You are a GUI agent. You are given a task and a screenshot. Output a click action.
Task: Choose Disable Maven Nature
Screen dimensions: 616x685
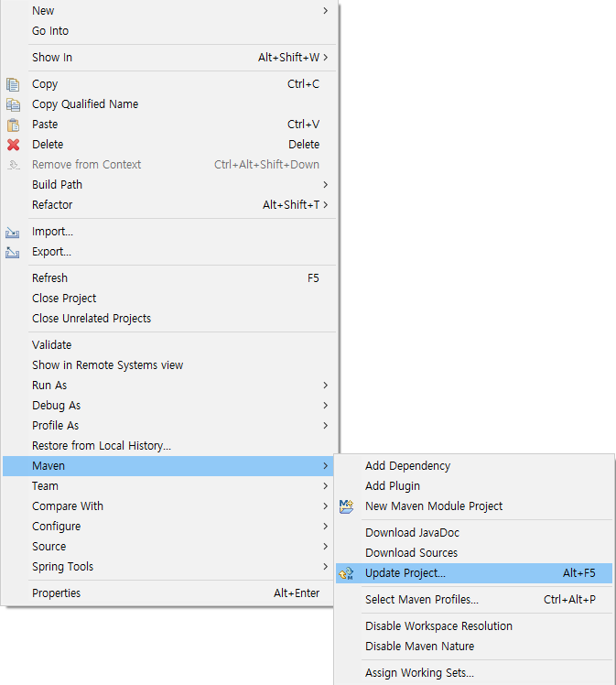coord(474,647)
